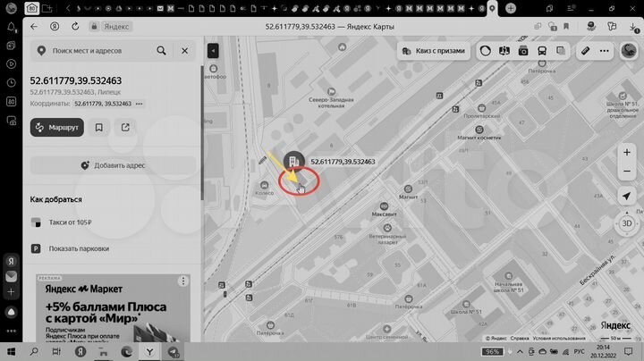Open the Alice assistant icon in the sidebar
Viewport: 644px width, 361px height.
click(11, 312)
